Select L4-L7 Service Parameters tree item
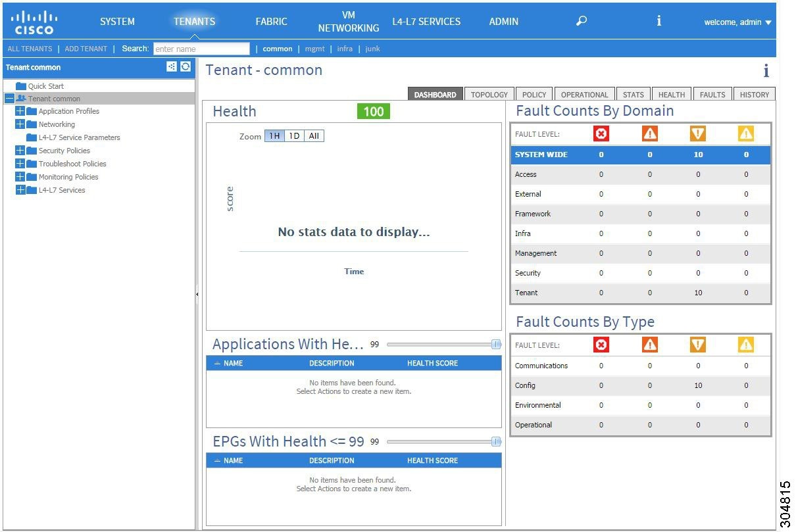 (x=79, y=137)
